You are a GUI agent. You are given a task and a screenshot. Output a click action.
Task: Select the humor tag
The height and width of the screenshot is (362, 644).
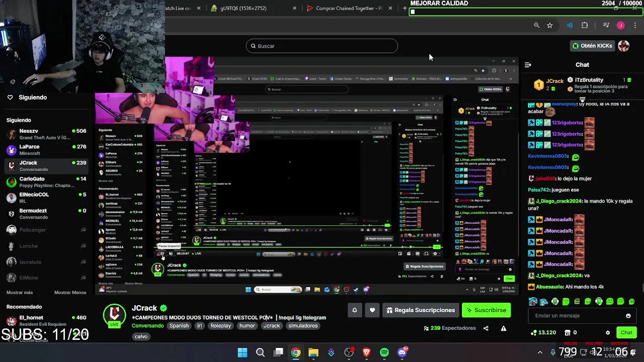[x=247, y=326]
